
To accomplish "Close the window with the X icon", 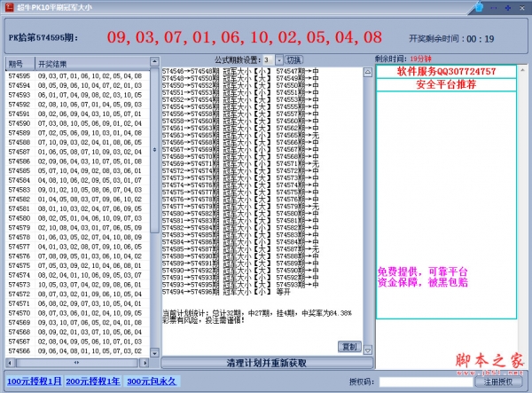I will [x=522, y=8].
